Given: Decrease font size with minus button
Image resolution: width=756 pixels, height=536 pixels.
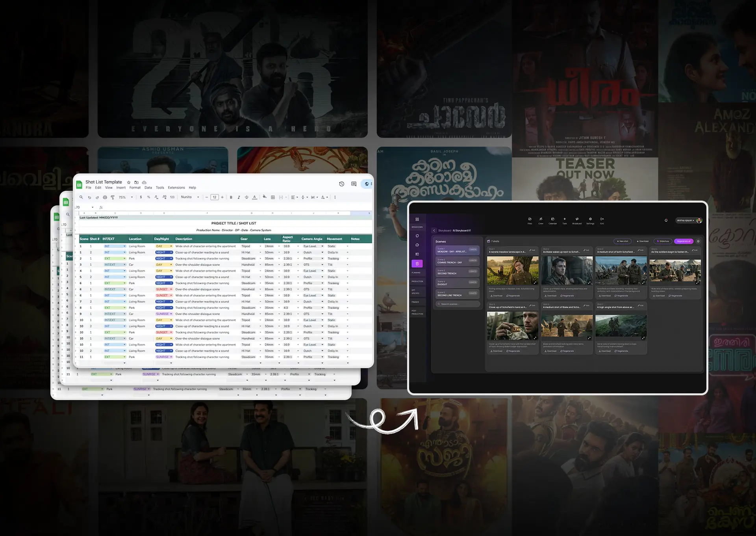Looking at the screenshot, I should (207, 197).
